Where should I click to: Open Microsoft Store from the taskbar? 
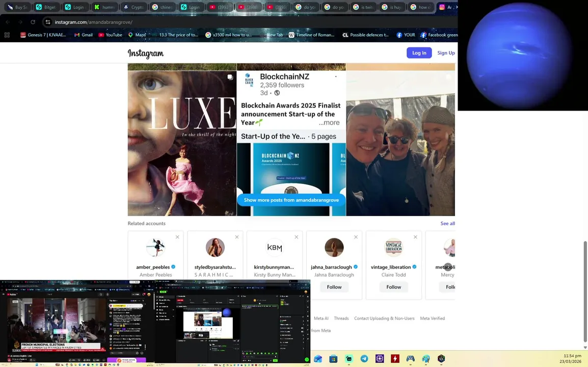pos(333,359)
